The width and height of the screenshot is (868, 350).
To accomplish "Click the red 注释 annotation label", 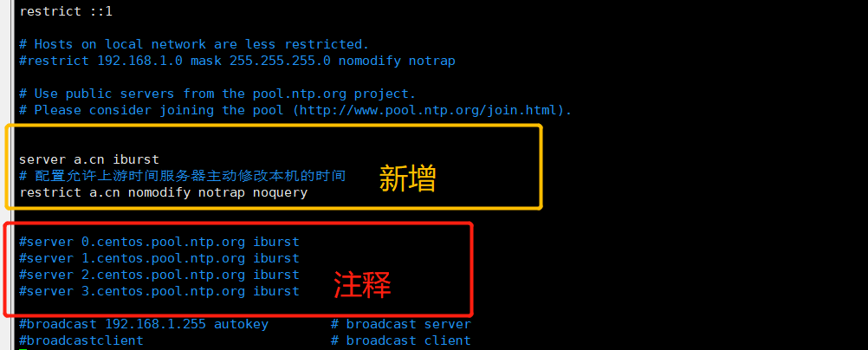I will [x=363, y=286].
